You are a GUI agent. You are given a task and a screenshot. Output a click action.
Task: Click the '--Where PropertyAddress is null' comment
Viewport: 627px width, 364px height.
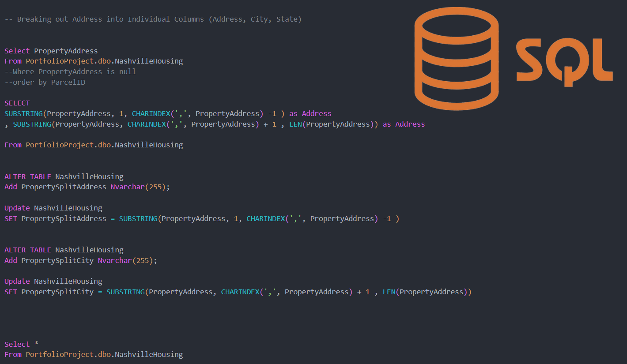point(70,71)
